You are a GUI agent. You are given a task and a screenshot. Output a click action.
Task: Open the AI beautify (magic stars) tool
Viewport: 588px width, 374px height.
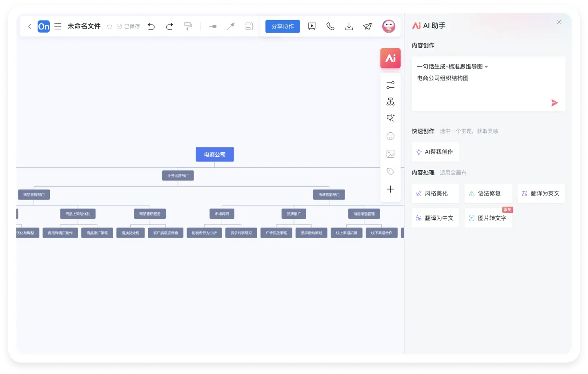390,118
